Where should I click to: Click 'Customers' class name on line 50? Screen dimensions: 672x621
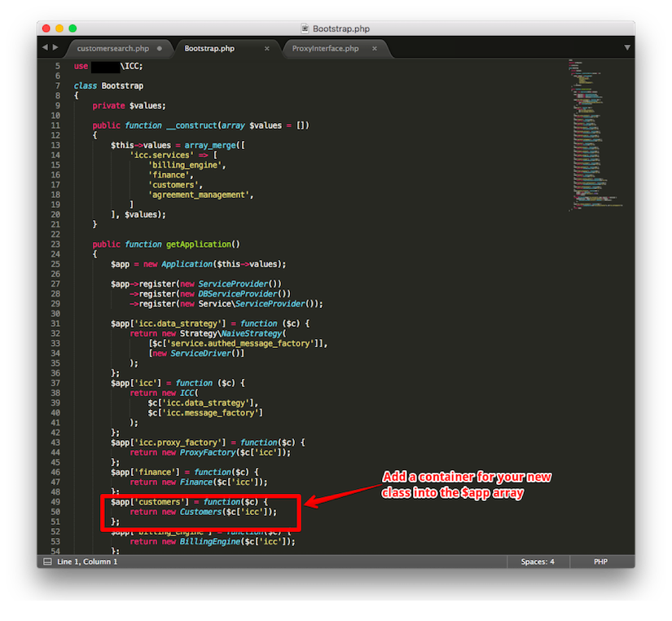[200, 512]
